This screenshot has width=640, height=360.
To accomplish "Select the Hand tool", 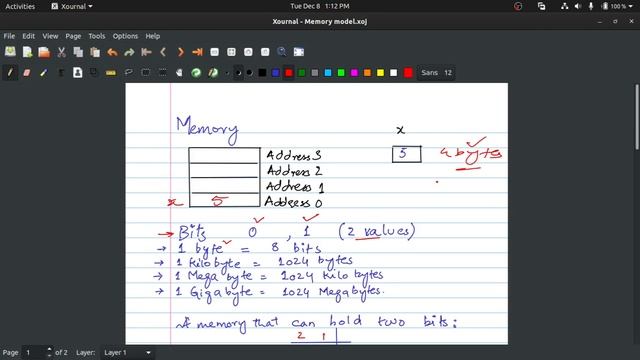I will pyautogui.click(x=179, y=73).
